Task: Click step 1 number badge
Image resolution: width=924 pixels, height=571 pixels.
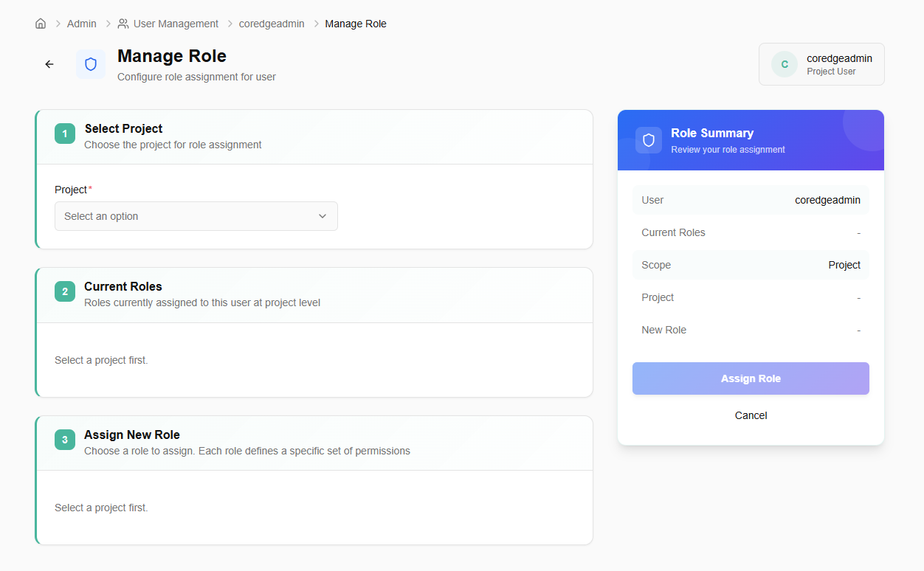Action: 65,134
